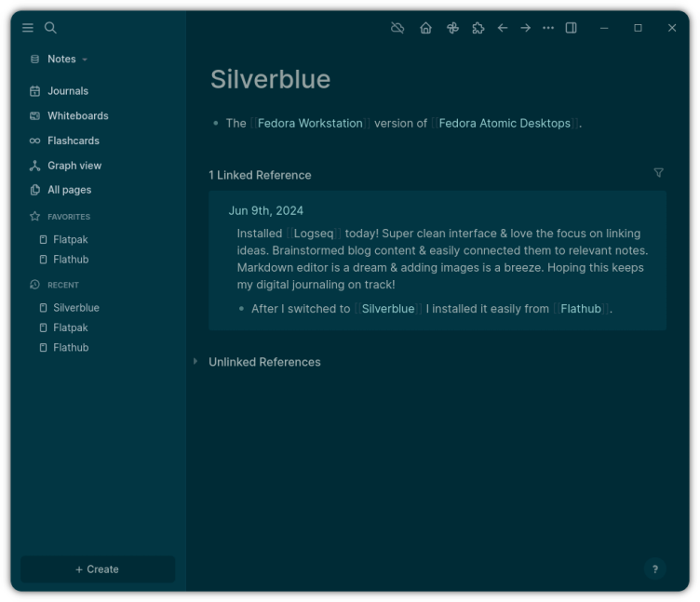Open Whiteboards in the sidebar
The width and height of the screenshot is (700, 602).
pos(77,115)
